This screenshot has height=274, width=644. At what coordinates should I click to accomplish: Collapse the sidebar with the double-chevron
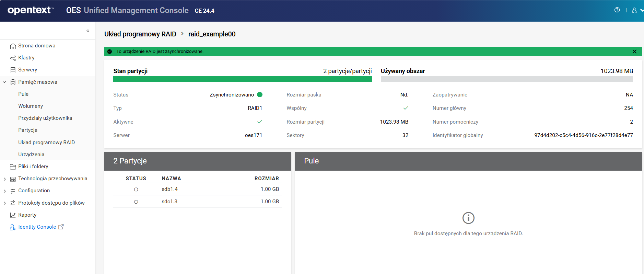[x=88, y=31]
